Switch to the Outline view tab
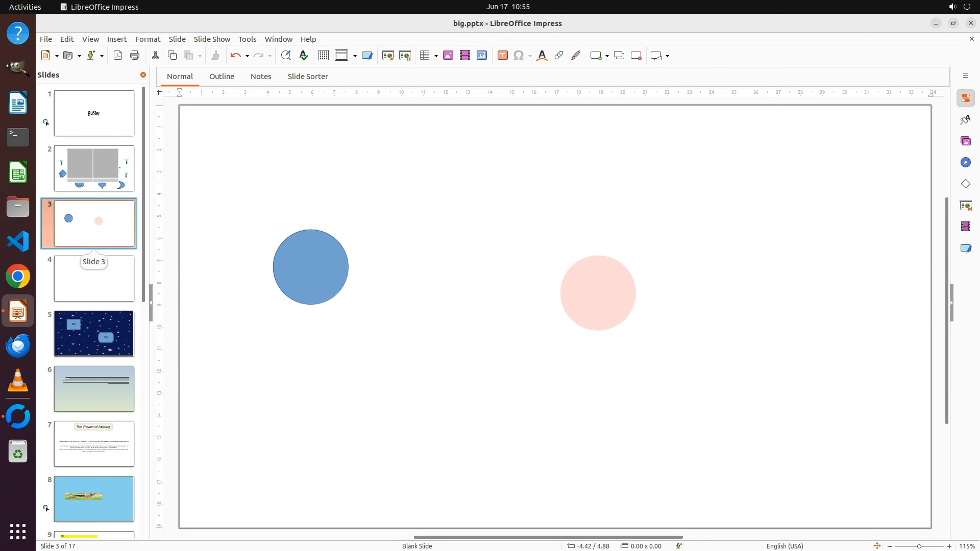The image size is (980, 551). 222,77
